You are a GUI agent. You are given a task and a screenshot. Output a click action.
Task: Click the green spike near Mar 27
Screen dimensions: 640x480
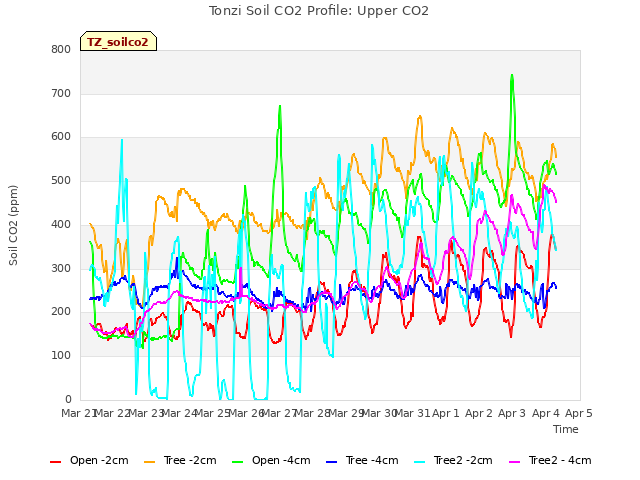tap(280, 107)
